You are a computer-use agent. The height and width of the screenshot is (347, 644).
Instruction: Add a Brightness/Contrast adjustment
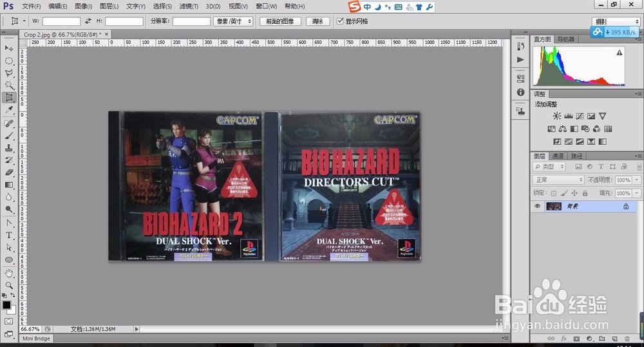pyautogui.click(x=557, y=117)
